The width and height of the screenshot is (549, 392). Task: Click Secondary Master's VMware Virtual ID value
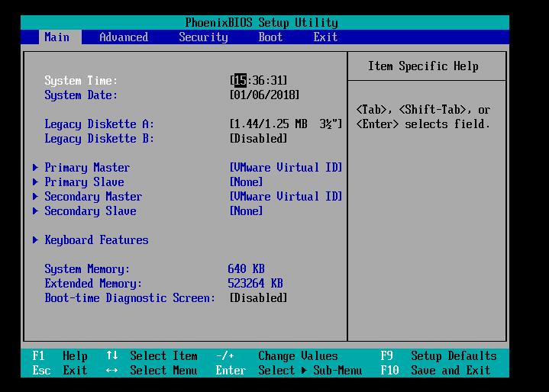click(x=286, y=197)
